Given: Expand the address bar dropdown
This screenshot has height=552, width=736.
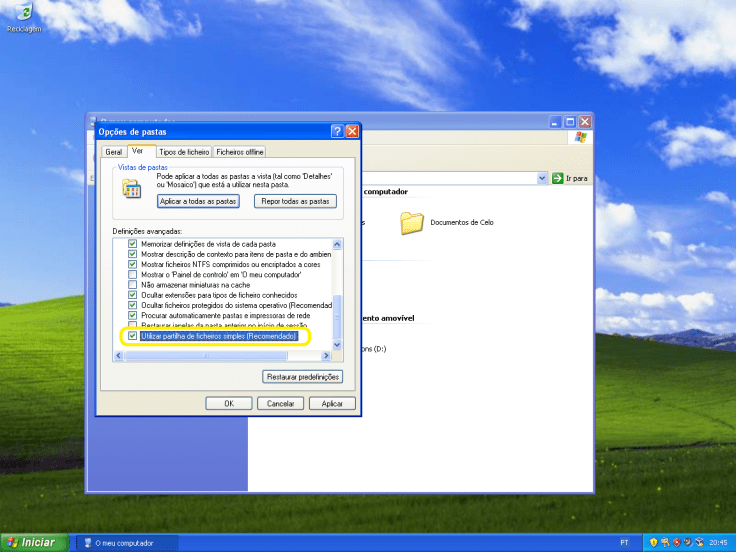Looking at the screenshot, I should click(541, 178).
